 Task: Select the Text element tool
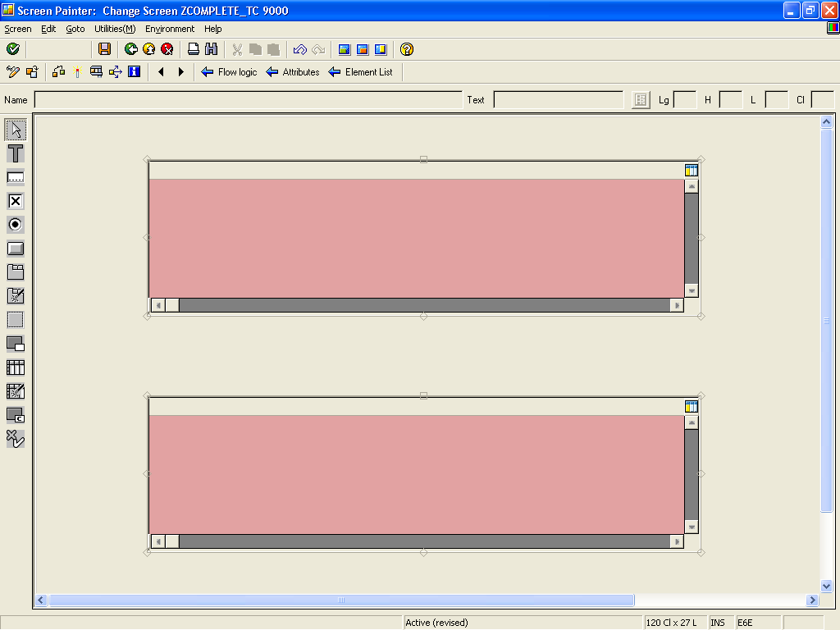coord(14,153)
